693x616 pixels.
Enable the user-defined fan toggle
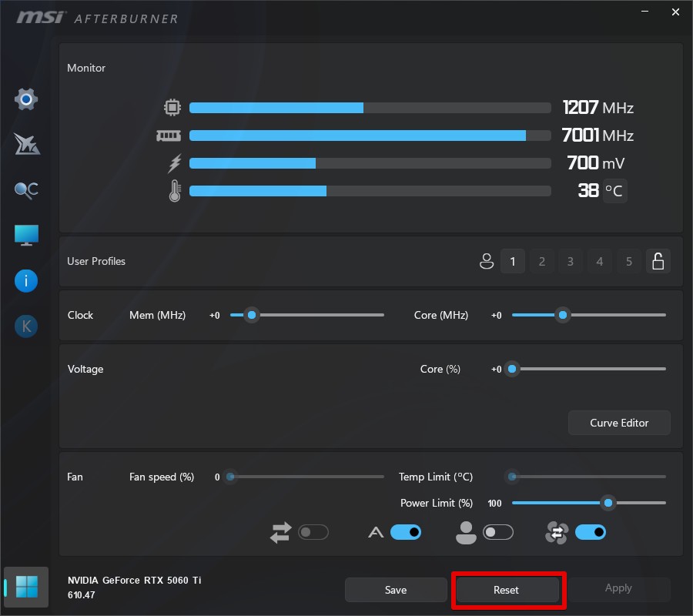click(498, 533)
